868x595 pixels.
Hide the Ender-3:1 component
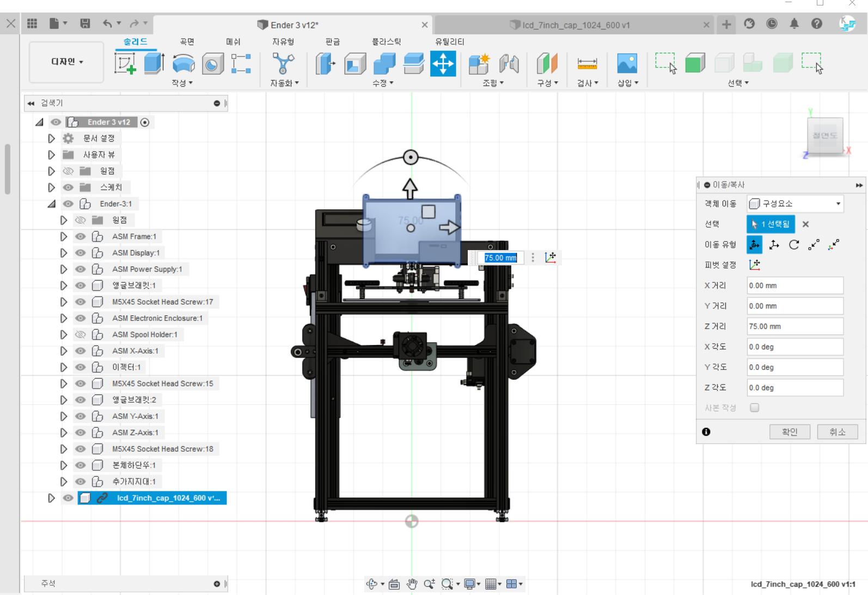[68, 204]
